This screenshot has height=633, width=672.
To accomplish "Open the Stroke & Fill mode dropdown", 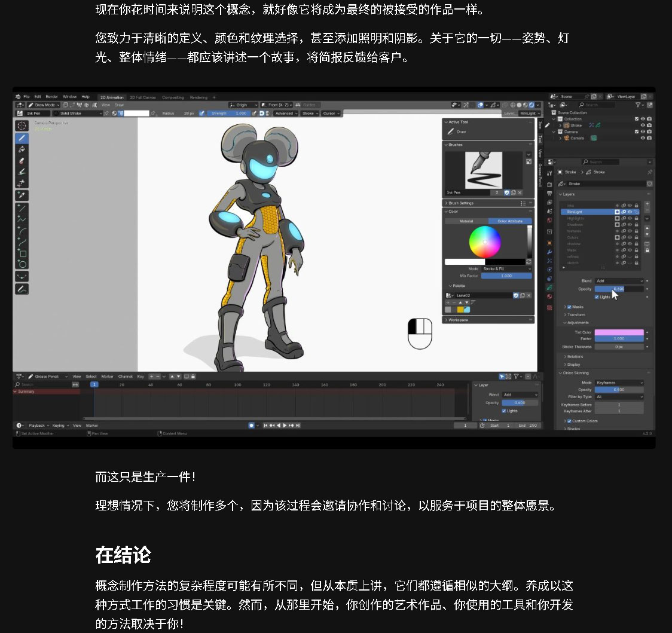I will coord(506,269).
